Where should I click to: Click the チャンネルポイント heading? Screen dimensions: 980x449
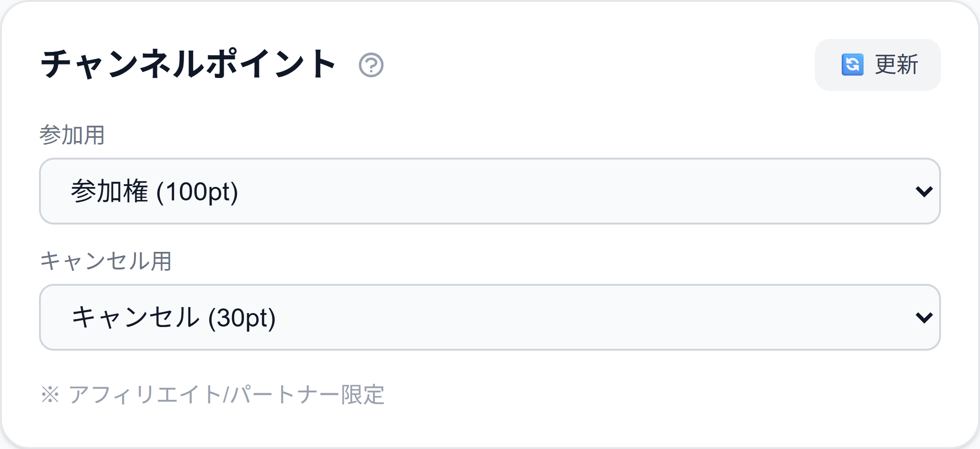coord(188,64)
